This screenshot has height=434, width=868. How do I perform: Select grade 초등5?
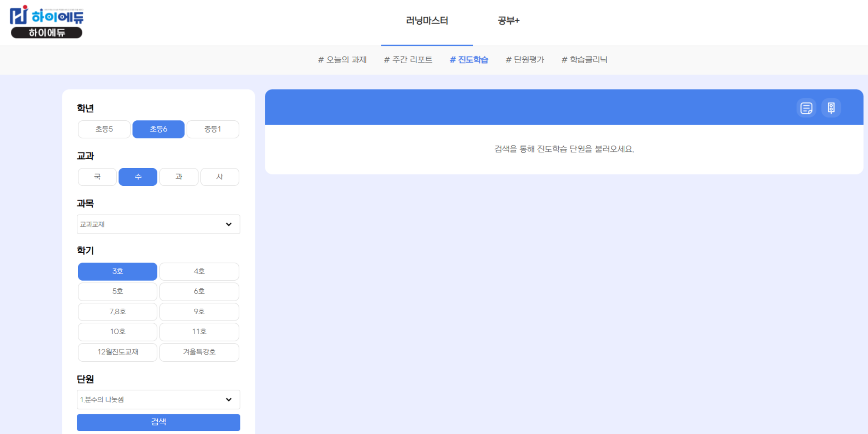[x=104, y=129]
